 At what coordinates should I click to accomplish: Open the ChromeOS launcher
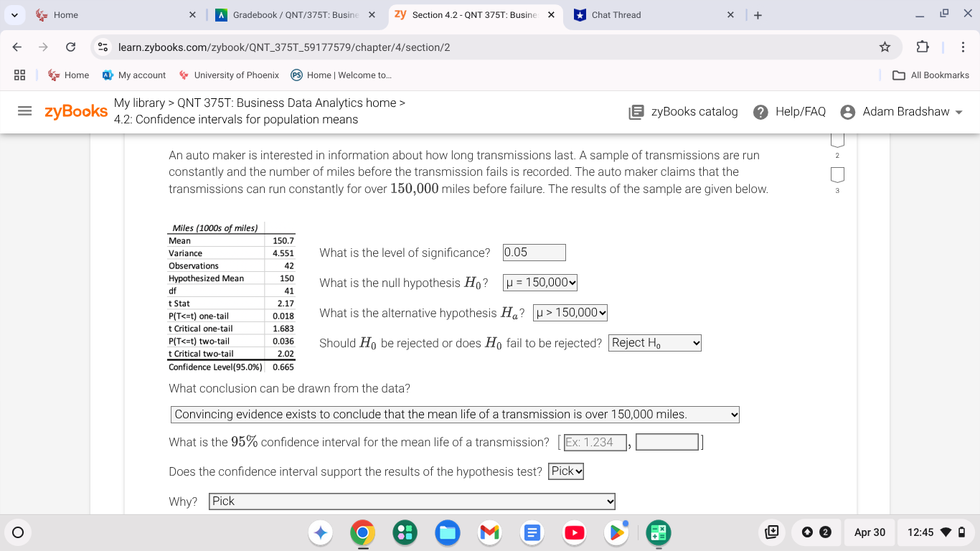[x=18, y=532]
